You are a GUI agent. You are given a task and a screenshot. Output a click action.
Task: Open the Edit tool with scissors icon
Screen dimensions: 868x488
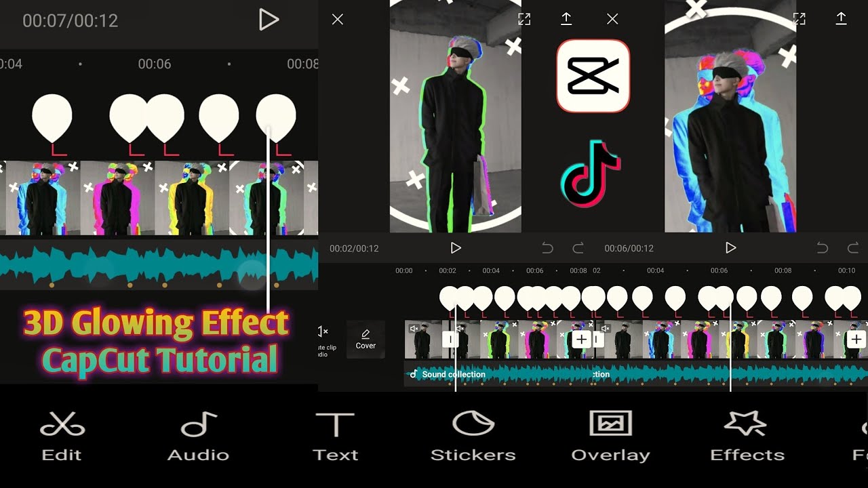point(62,437)
